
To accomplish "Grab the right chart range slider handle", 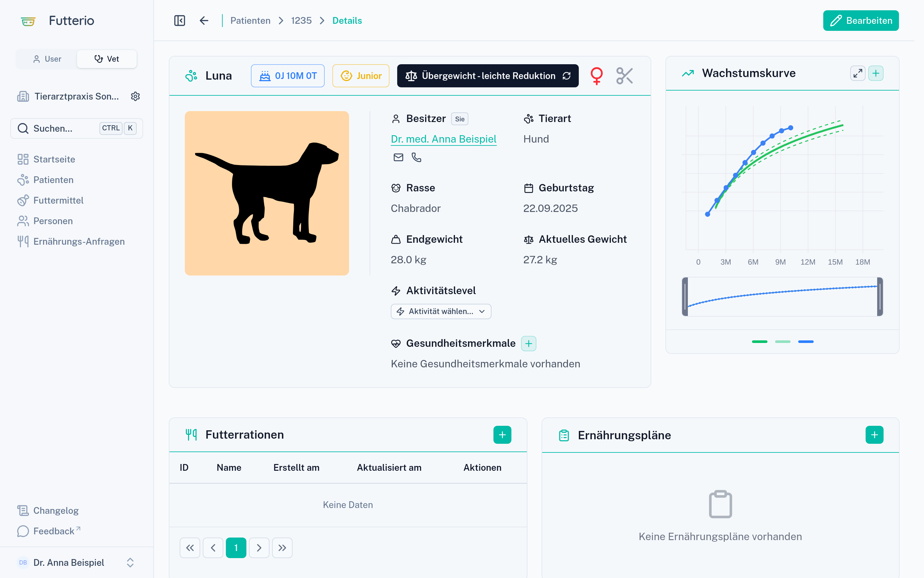I will click(880, 297).
